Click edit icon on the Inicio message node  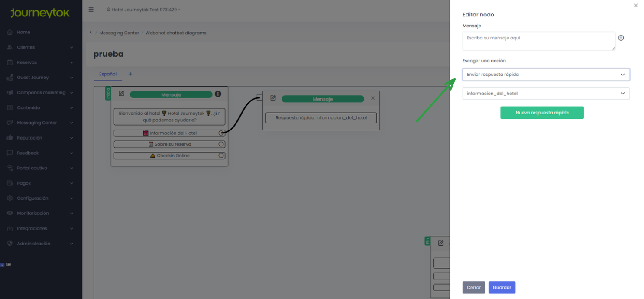coord(121,94)
